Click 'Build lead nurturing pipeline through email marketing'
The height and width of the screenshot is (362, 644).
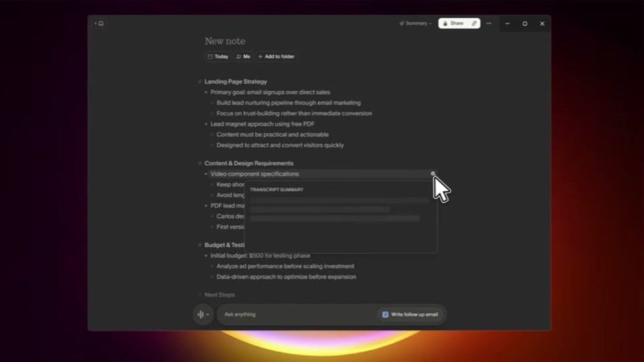pos(289,103)
